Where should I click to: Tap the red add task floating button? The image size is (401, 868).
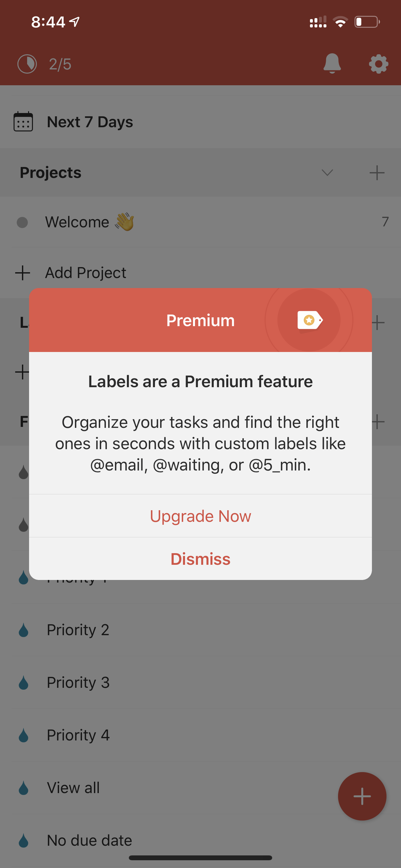(x=362, y=796)
